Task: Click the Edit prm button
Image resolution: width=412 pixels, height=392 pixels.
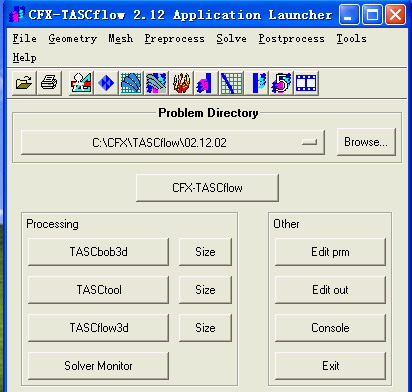Action: tap(330, 252)
